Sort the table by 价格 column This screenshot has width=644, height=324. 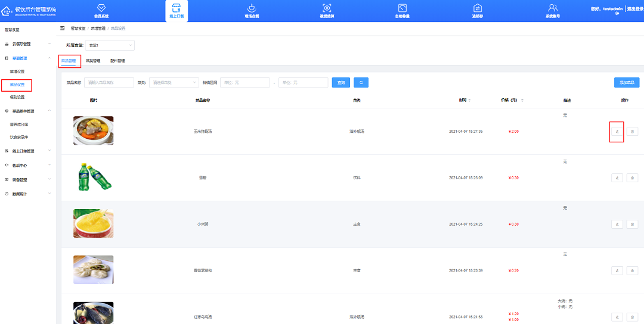(513, 100)
